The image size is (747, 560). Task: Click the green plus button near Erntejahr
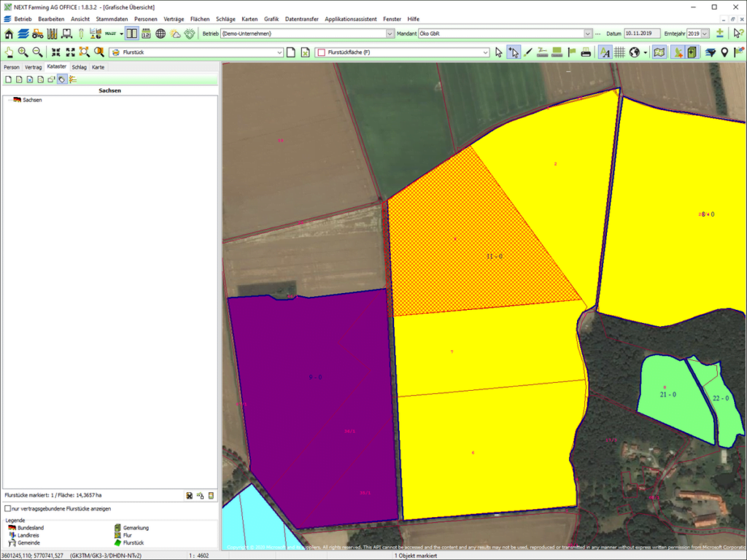[x=719, y=33]
